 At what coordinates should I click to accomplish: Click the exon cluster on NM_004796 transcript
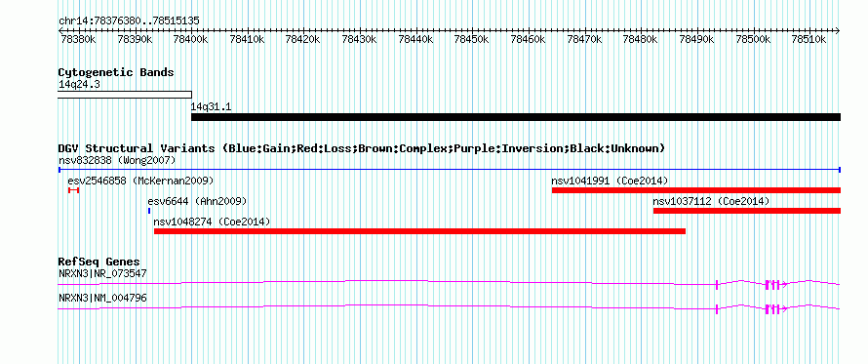(772, 309)
